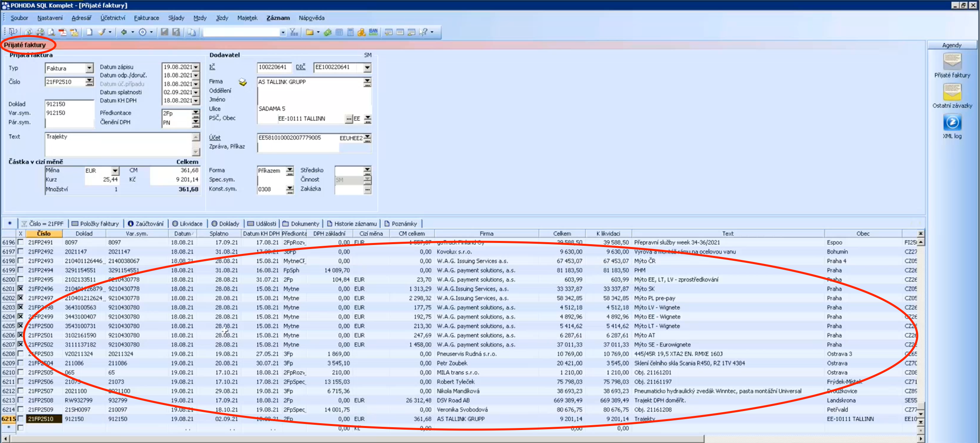This screenshot has width=980, height=443.
Task: Click the calculator icon in the toolbar
Action: click(x=351, y=32)
